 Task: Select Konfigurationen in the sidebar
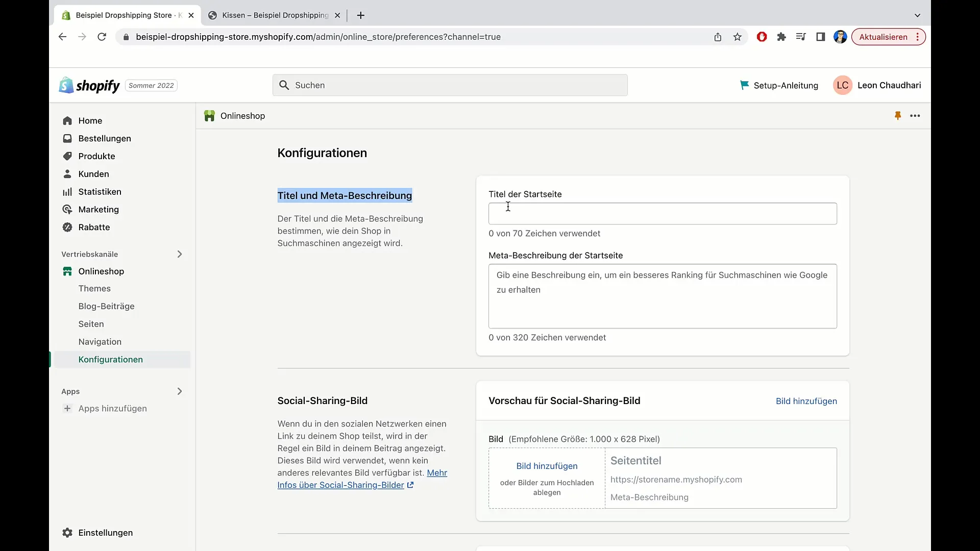coord(110,359)
